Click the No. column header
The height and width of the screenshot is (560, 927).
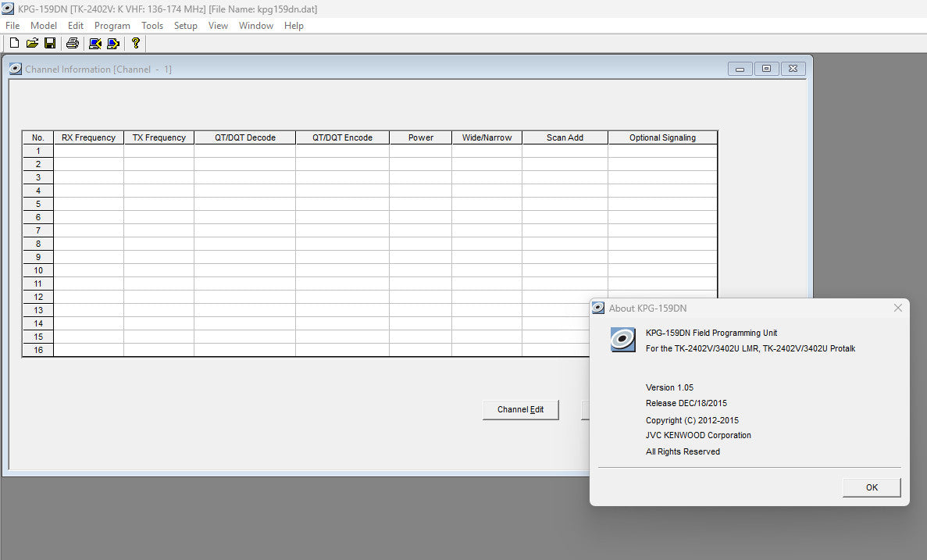[37, 137]
